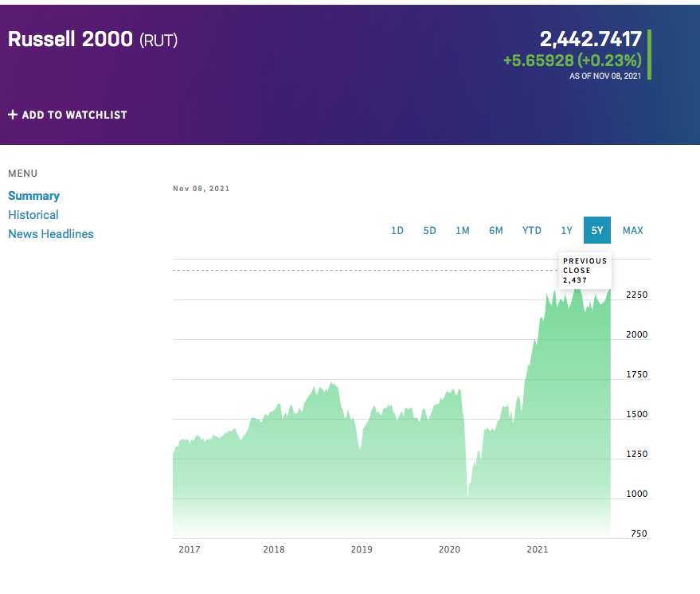Switch chart range to 5D
The image size is (700, 594).
pyautogui.click(x=429, y=230)
